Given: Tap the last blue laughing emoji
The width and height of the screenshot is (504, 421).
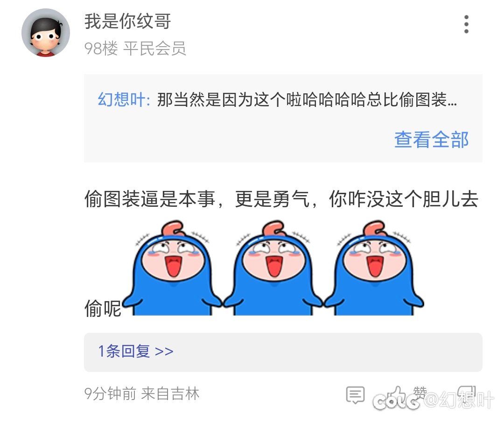Looking at the screenshot, I should 374,268.
